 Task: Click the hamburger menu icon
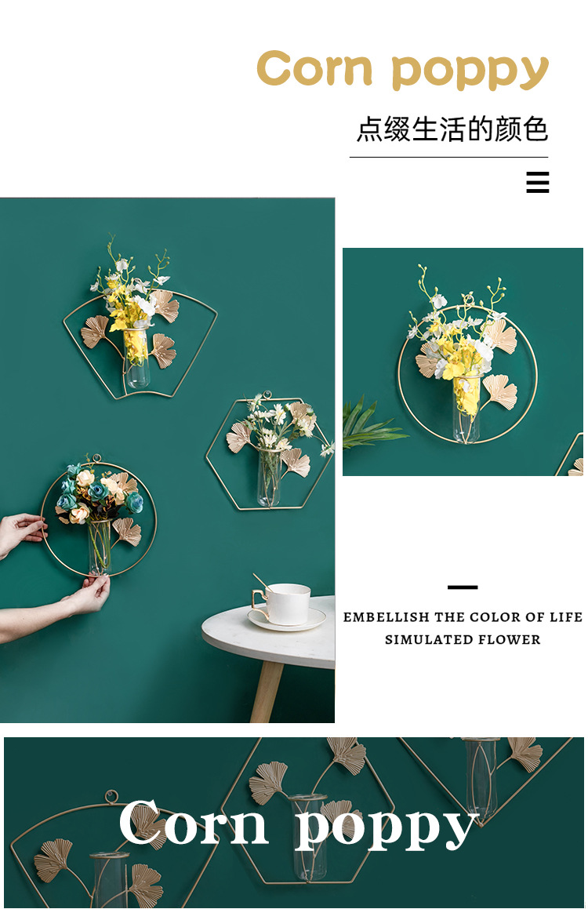click(x=537, y=182)
